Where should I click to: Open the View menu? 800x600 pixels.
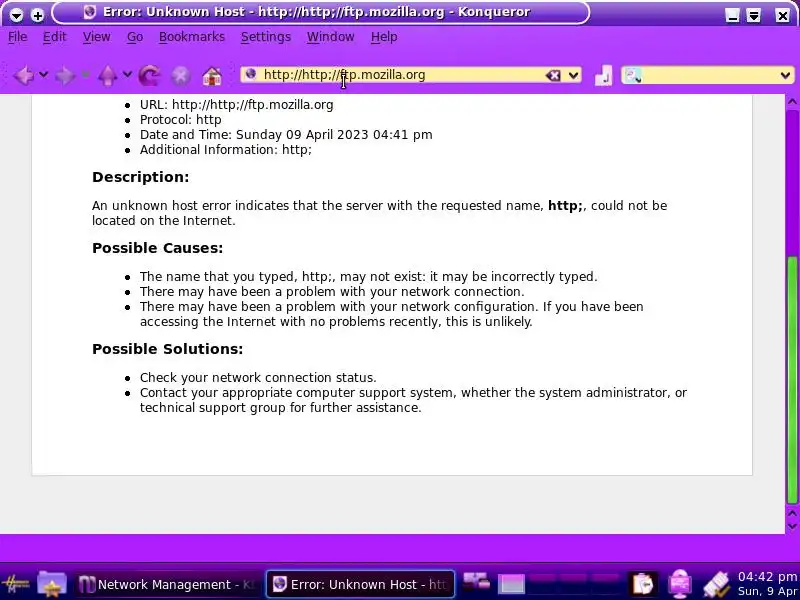pyautogui.click(x=96, y=37)
